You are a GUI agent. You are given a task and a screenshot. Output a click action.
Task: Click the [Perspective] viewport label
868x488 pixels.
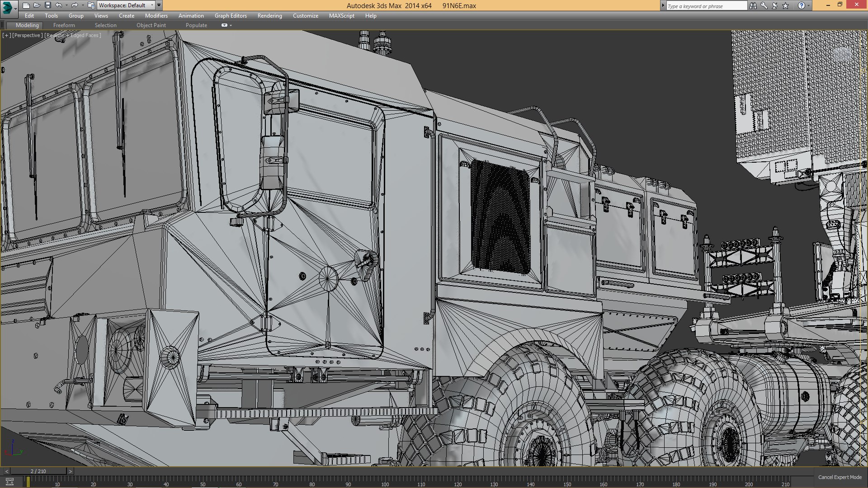pyautogui.click(x=28, y=35)
